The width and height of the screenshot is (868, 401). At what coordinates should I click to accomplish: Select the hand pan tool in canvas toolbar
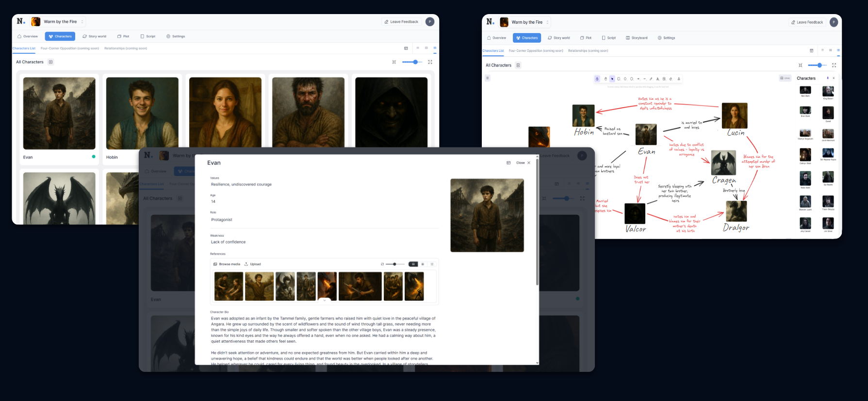click(605, 79)
